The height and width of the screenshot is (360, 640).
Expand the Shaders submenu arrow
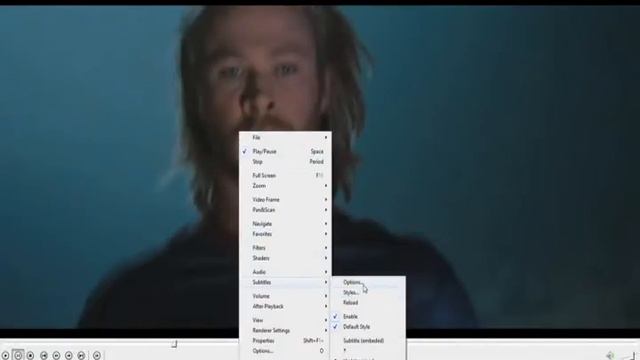click(x=326, y=258)
